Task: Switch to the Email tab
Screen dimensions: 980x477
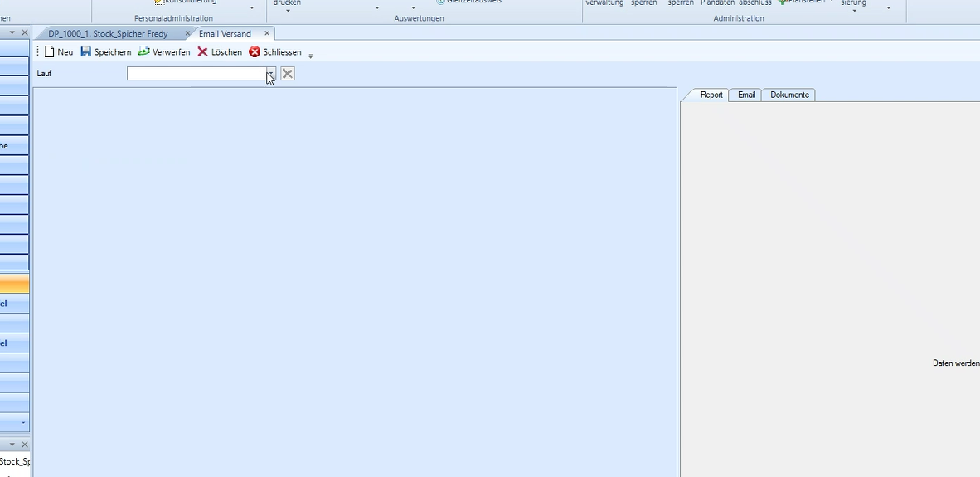Action: tap(746, 95)
